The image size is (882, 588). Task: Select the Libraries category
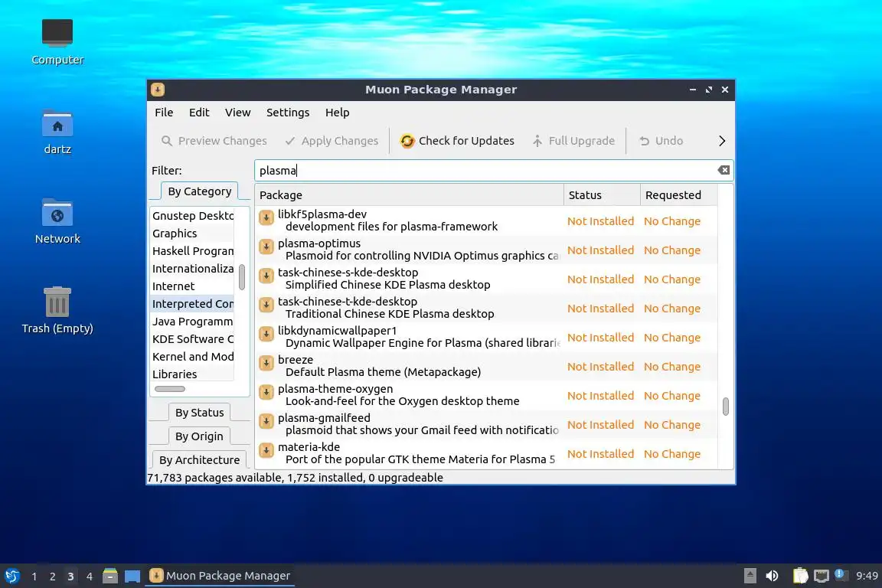point(192,374)
